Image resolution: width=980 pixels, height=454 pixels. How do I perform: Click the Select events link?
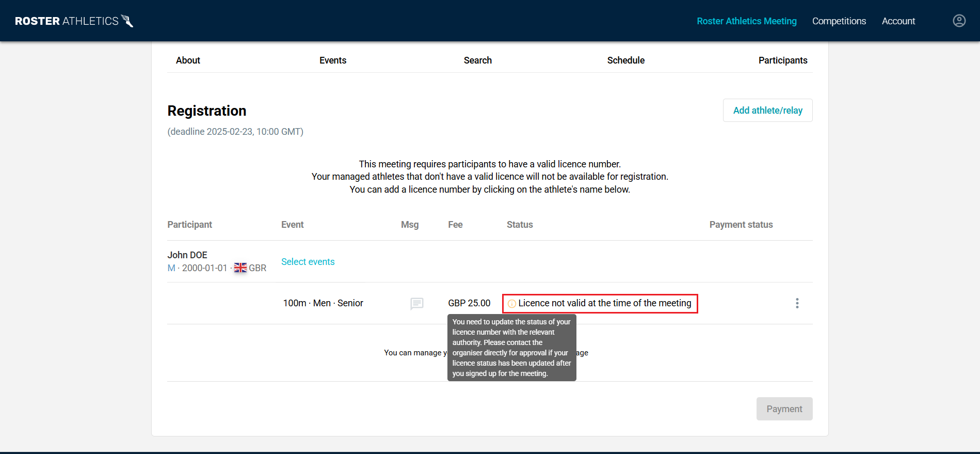click(308, 262)
